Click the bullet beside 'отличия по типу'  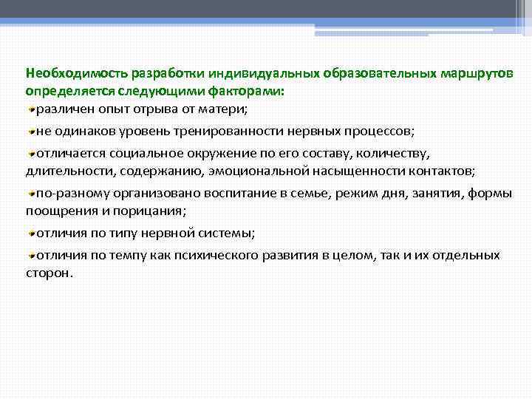pos(32,233)
